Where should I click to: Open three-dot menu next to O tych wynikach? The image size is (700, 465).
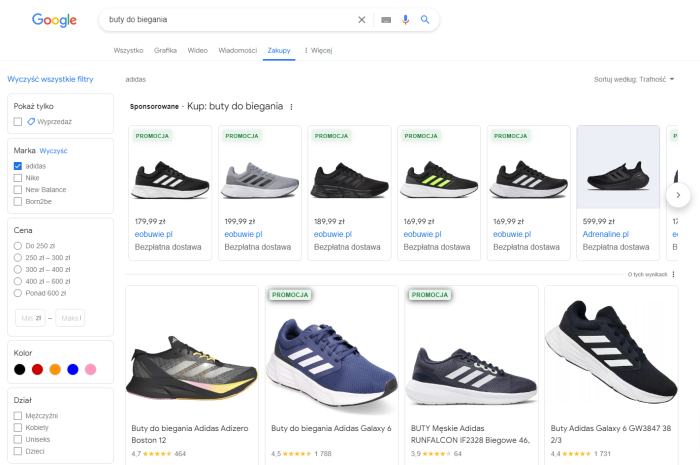pos(673,274)
